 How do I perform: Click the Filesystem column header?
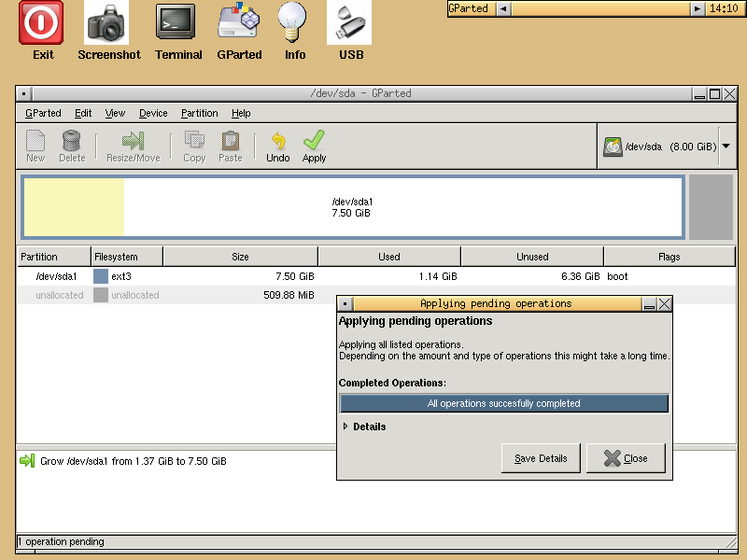(127, 257)
